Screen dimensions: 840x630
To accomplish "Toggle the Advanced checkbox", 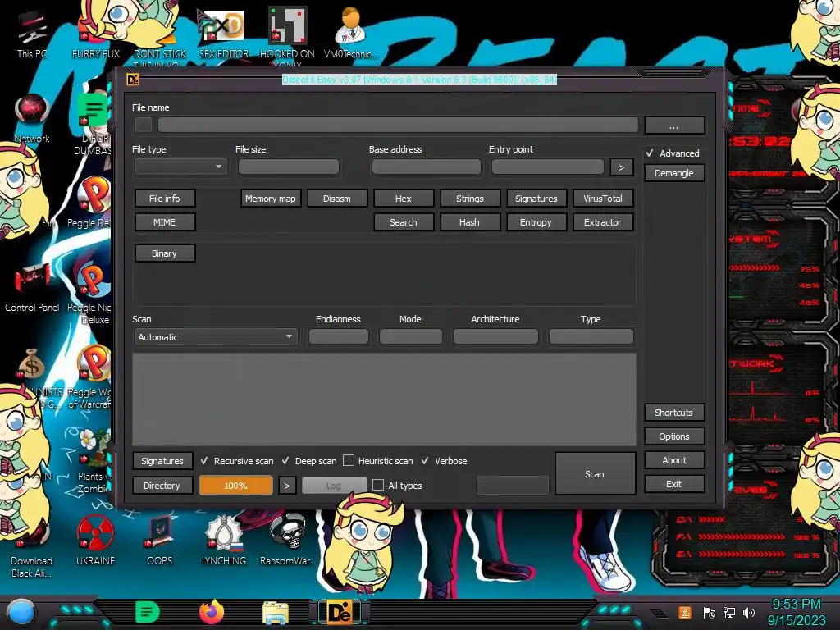I will (651, 153).
